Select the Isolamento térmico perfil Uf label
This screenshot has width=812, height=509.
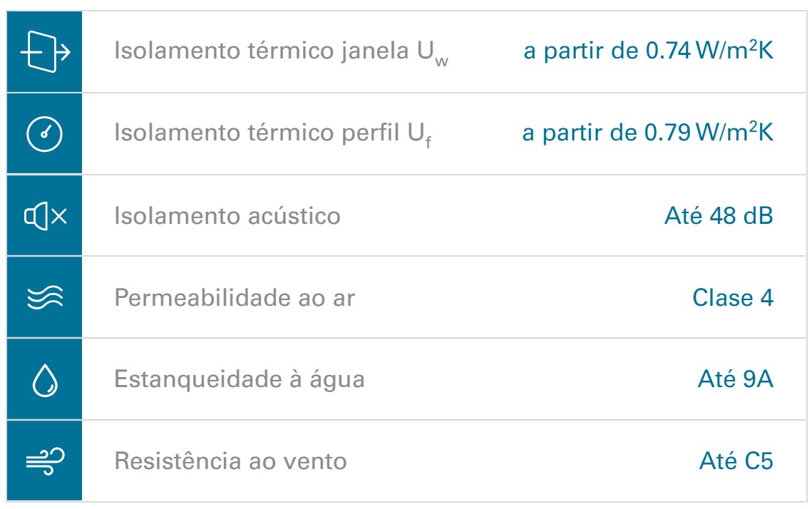pyautogui.click(x=273, y=134)
